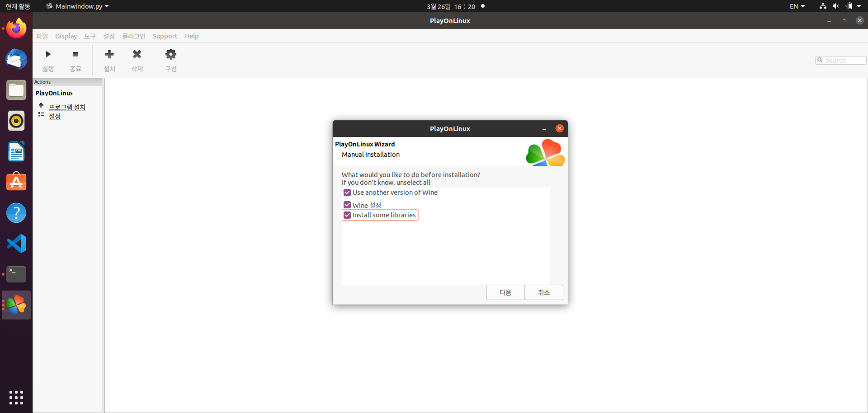The width and height of the screenshot is (868, 413).
Task: Launch Rhythmbox from the dock
Action: (16, 121)
